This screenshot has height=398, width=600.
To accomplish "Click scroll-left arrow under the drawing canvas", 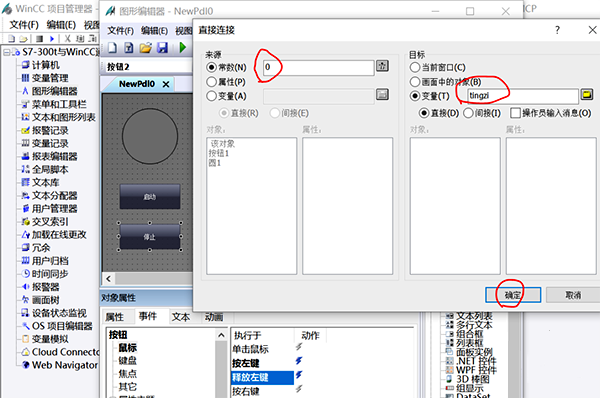I will 108,279.
